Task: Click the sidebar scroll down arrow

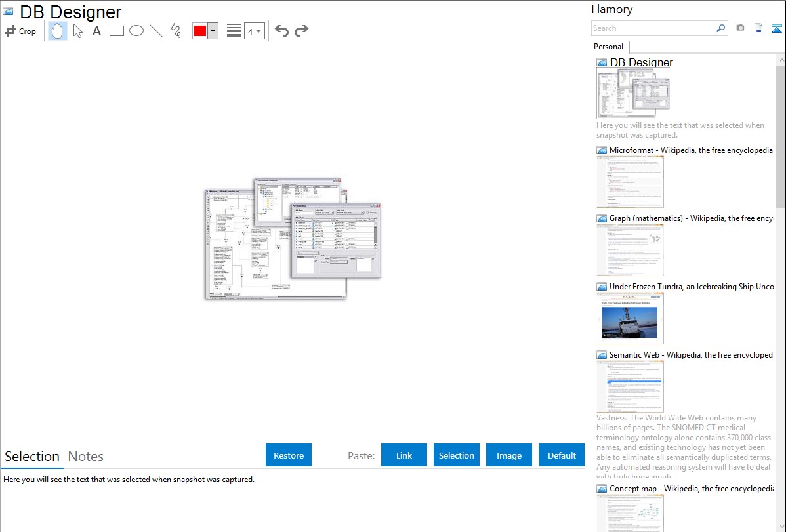Action: click(781, 527)
